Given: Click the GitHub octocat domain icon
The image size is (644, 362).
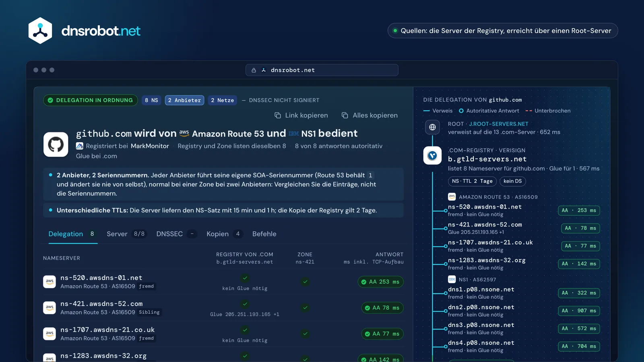Looking at the screenshot, I should [56, 144].
